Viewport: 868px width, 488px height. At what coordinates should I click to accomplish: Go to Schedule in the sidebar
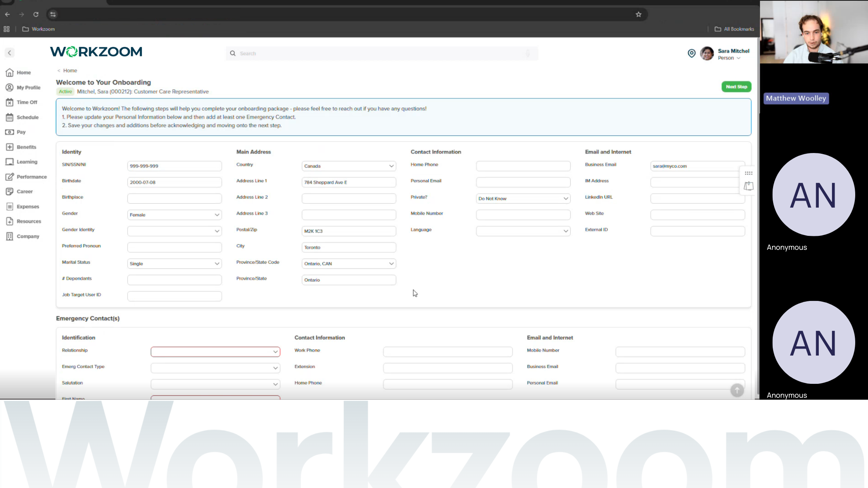[x=27, y=117]
